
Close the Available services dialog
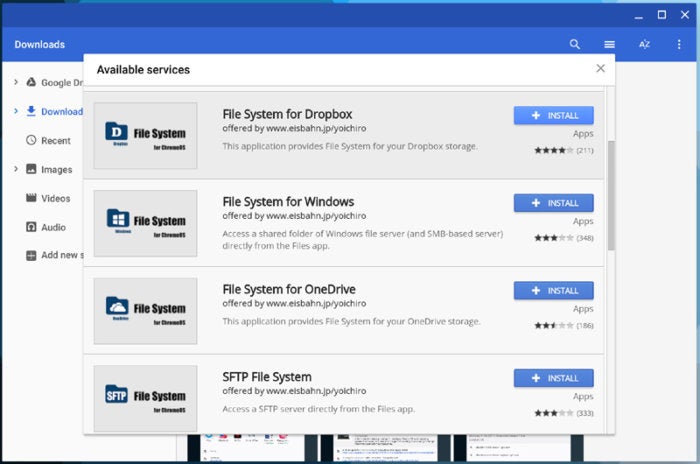600,68
